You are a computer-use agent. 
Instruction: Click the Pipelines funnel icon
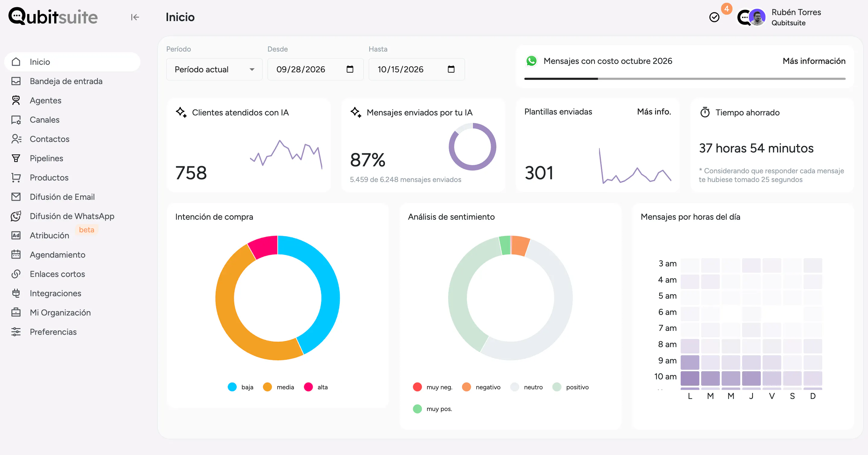pyautogui.click(x=16, y=158)
